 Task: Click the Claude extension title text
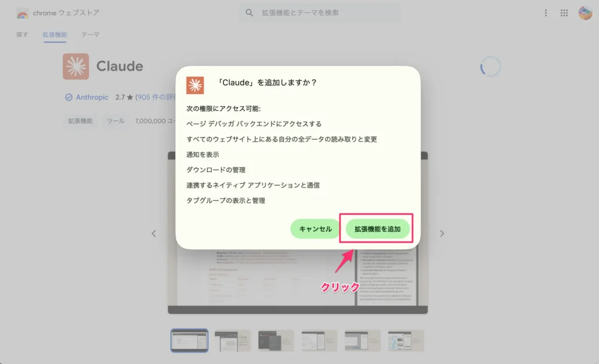click(119, 66)
